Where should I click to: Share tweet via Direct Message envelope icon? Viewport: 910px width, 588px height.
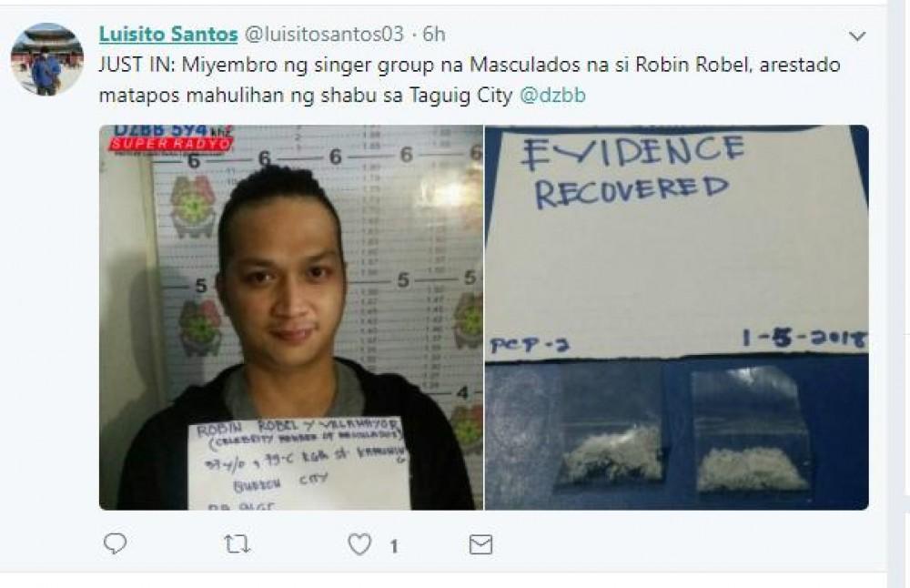pyautogui.click(x=480, y=544)
